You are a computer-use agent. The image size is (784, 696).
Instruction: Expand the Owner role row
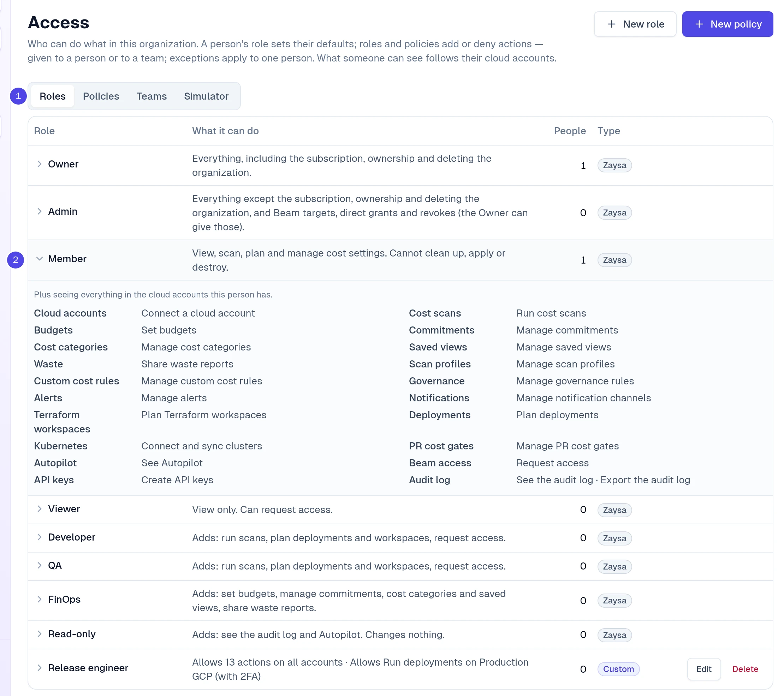coord(39,164)
